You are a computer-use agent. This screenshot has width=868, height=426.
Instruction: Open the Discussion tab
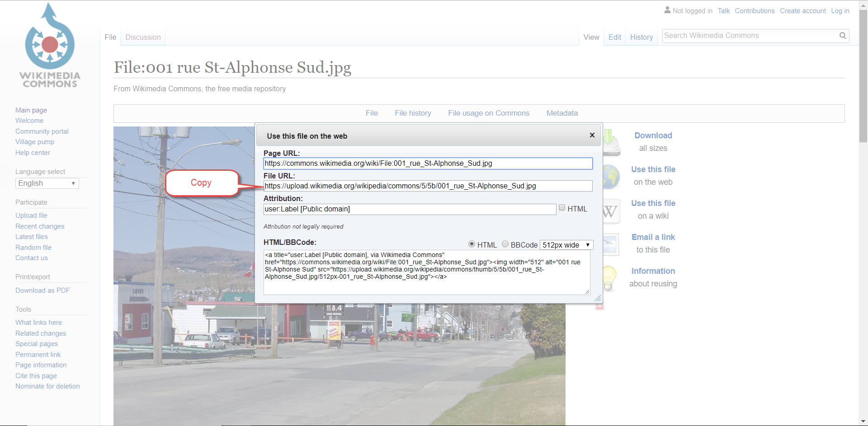[x=143, y=37]
